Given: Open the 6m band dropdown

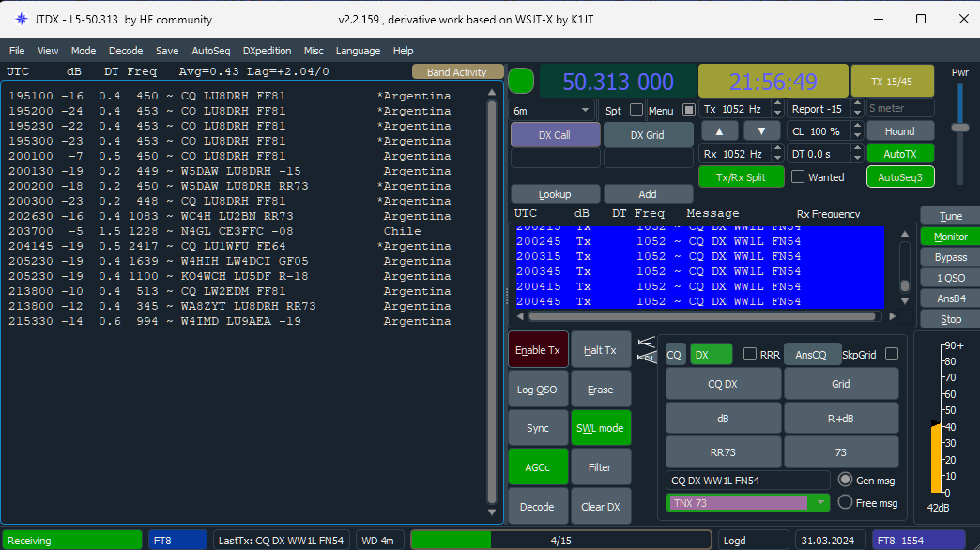Looking at the screenshot, I should (x=552, y=111).
